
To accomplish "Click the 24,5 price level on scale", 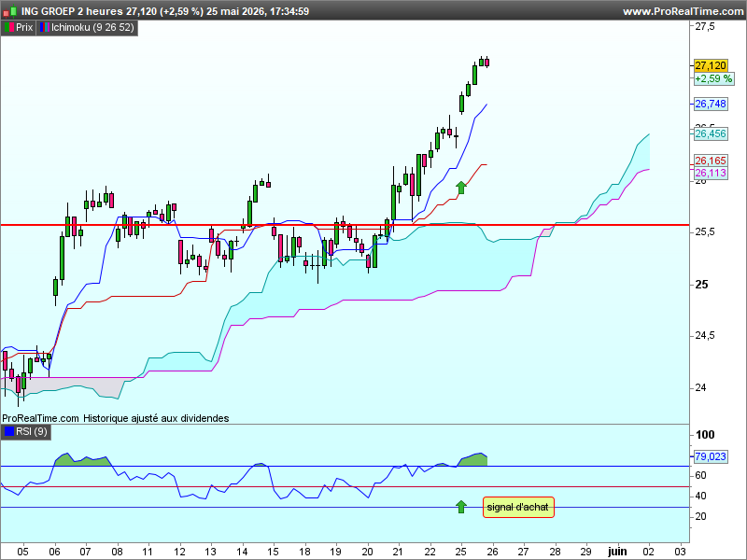I will (x=705, y=336).
